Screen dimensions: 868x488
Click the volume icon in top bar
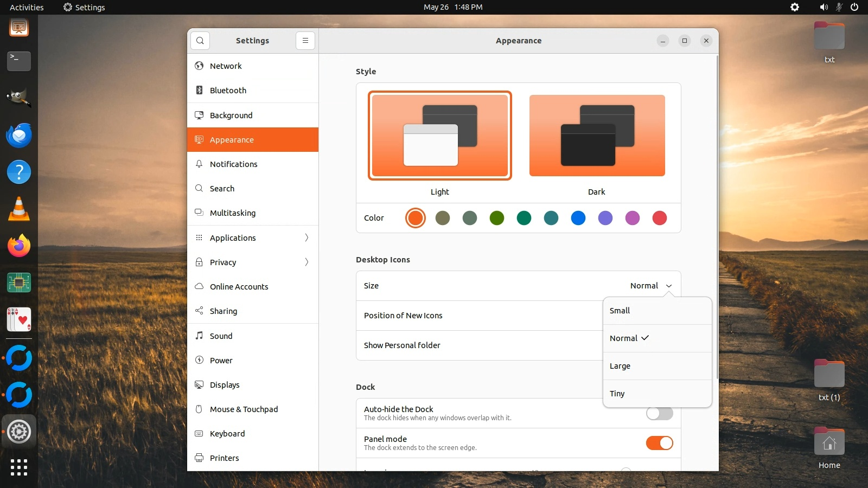[824, 7]
